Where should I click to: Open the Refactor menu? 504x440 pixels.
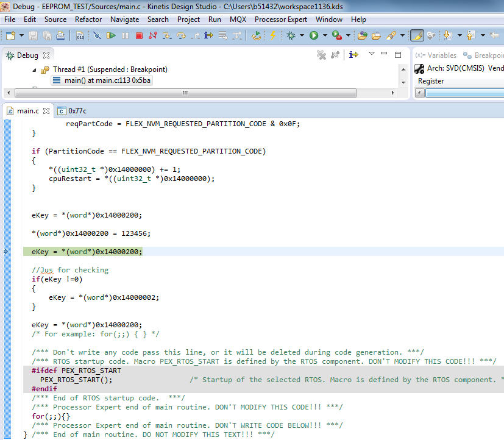coord(88,20)
